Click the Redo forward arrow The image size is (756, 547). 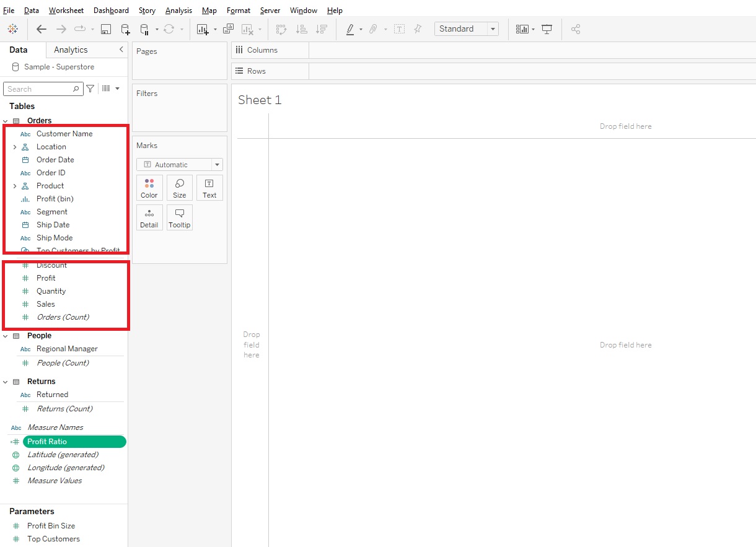coord(61,29)
